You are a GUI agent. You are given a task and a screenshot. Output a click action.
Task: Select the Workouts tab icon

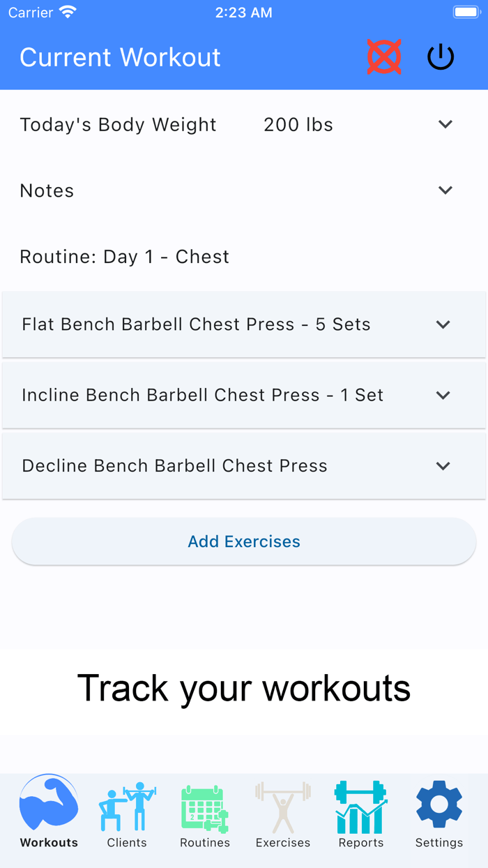(x=48, y=804)
